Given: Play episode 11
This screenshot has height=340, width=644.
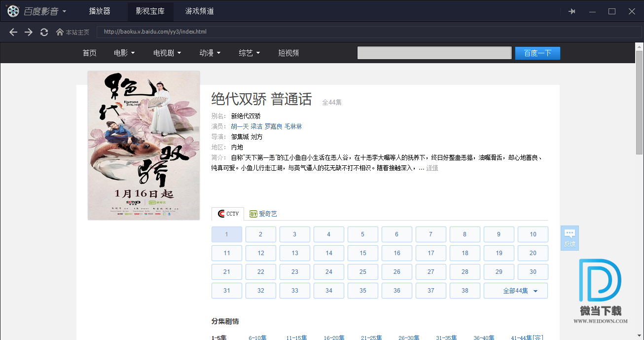Looking at the screenshot, I should [227, 253].
